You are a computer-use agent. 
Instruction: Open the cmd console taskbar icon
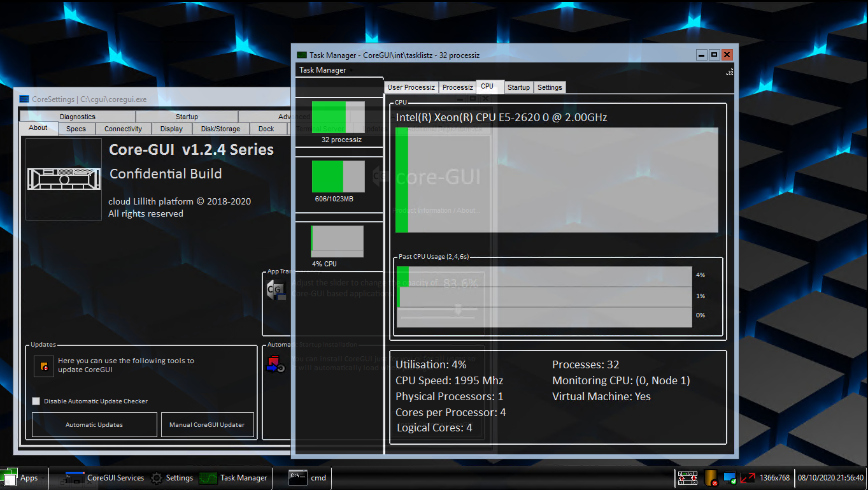[298, 477]
